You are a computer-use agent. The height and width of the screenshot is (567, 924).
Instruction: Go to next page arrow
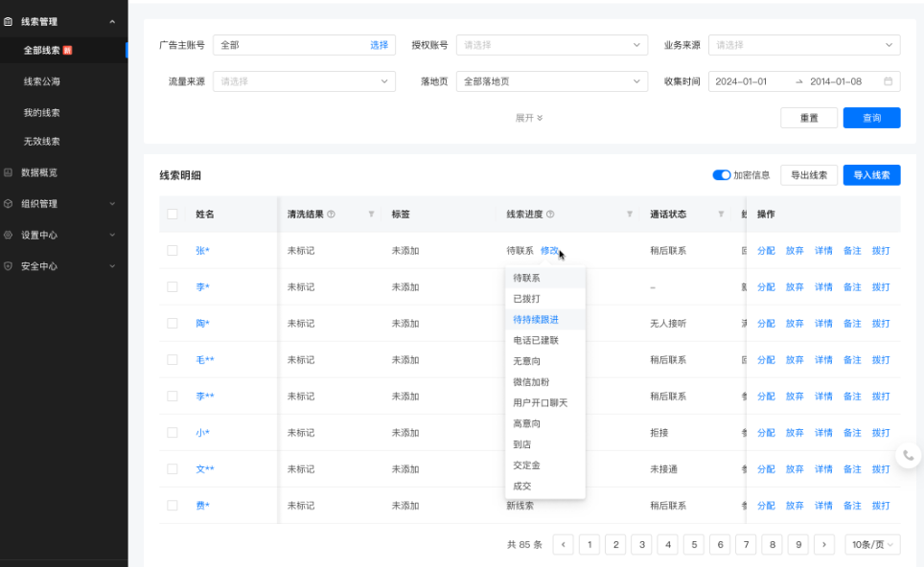(824, 545)
